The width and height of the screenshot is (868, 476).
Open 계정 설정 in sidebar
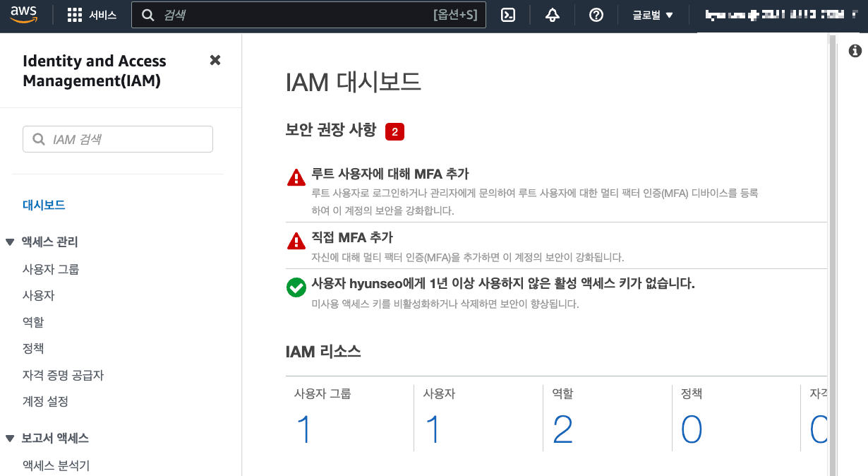(x=46, y=401)
